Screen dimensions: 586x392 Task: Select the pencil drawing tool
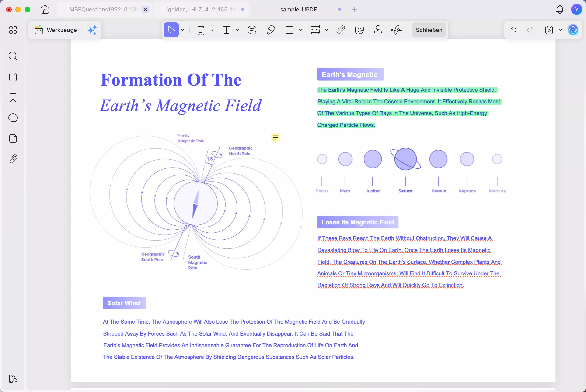click(271, 30)
